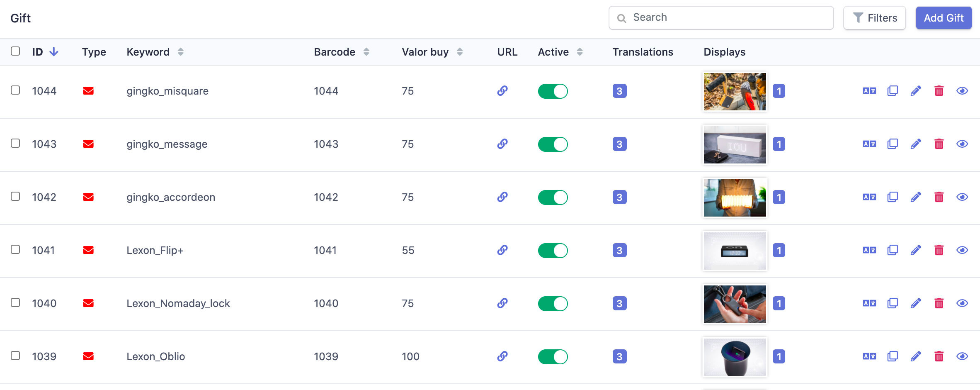Open the gingko_misquare display thumbnail
The width and height of the screenshot is (980, 390).
735,92
